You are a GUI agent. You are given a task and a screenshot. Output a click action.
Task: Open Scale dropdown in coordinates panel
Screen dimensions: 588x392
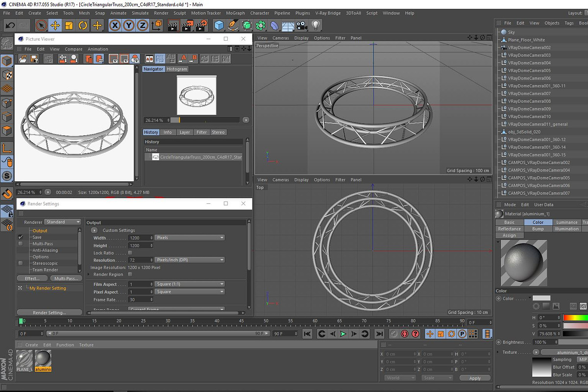coord(437,378)
